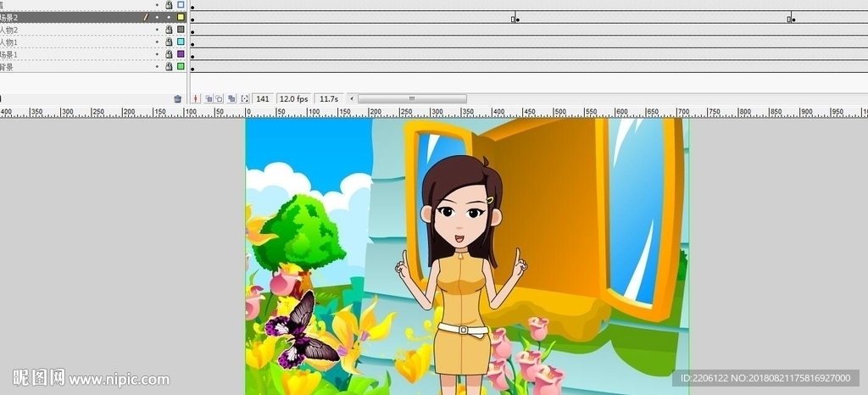Open Modify Onion Markers menu
This screenshot has height=395, width=868.
click(245, 98)
